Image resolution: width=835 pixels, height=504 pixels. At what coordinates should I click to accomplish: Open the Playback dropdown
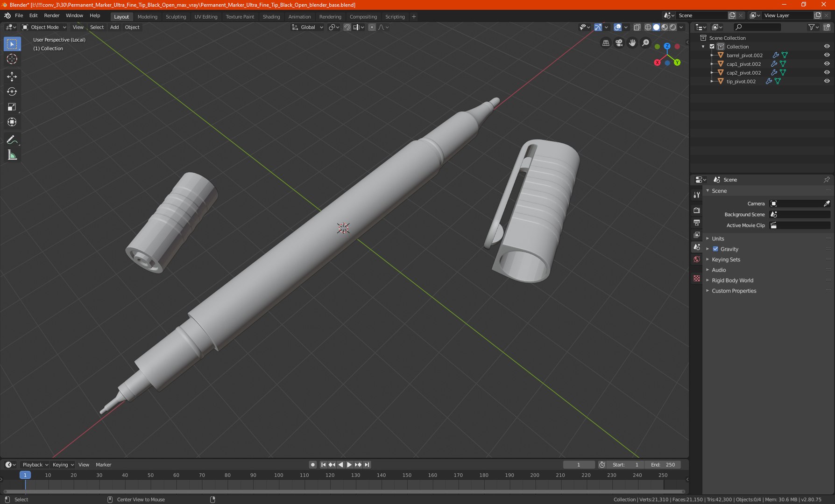[35, 465]
